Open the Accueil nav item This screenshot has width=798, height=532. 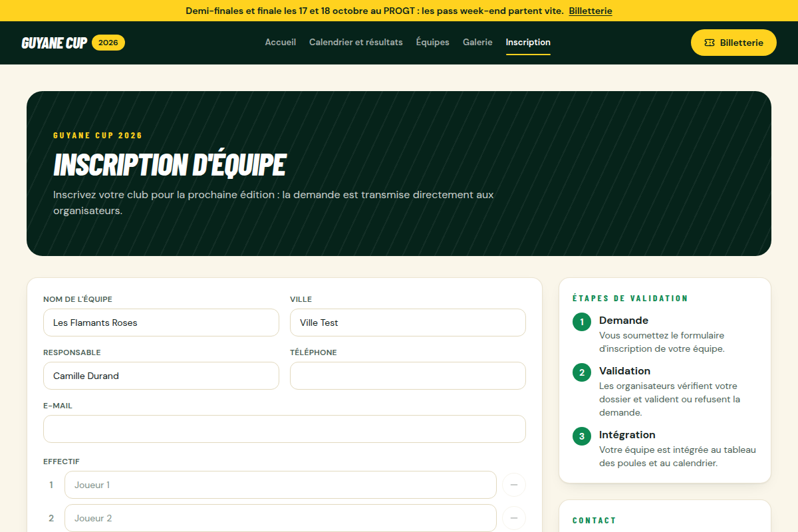281,42
